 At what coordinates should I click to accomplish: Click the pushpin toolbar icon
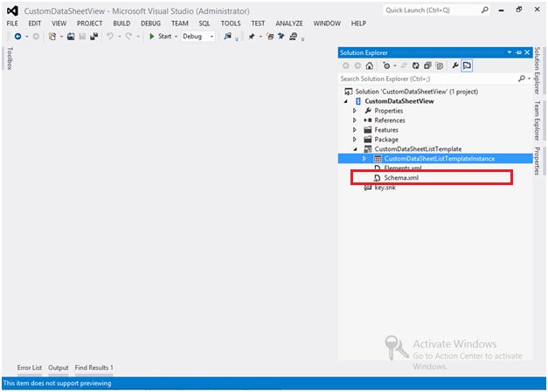click(252, 37)
